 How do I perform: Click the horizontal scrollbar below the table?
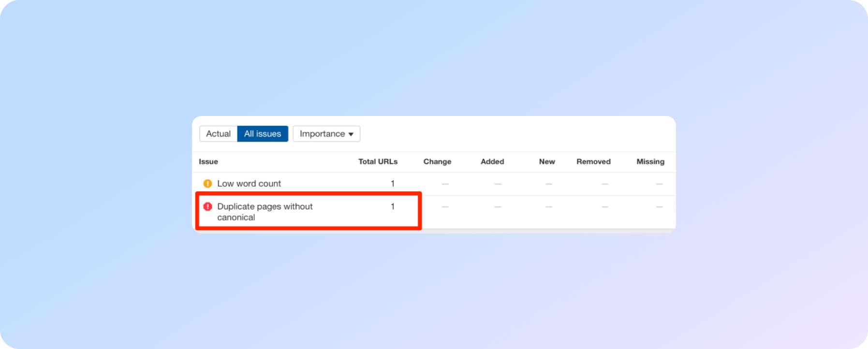coord(434,231)
